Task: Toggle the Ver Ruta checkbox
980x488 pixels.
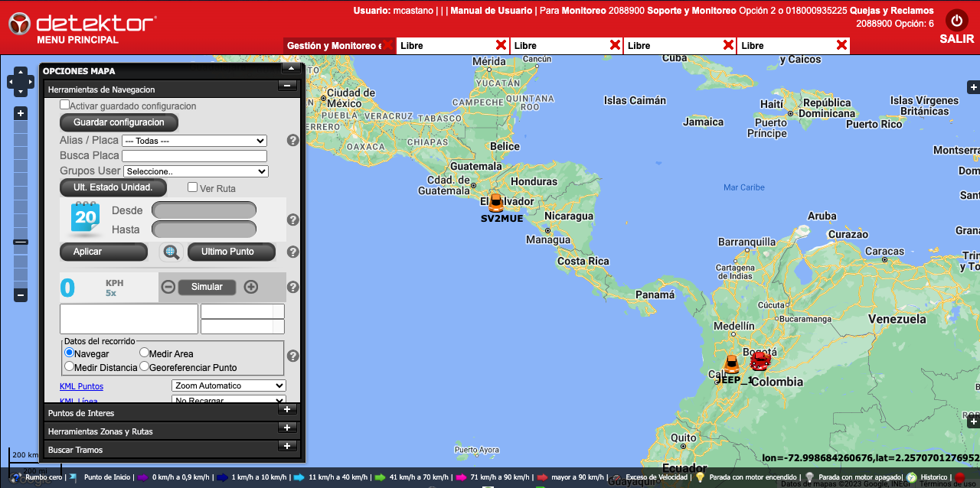Action: tap(193, 187)
